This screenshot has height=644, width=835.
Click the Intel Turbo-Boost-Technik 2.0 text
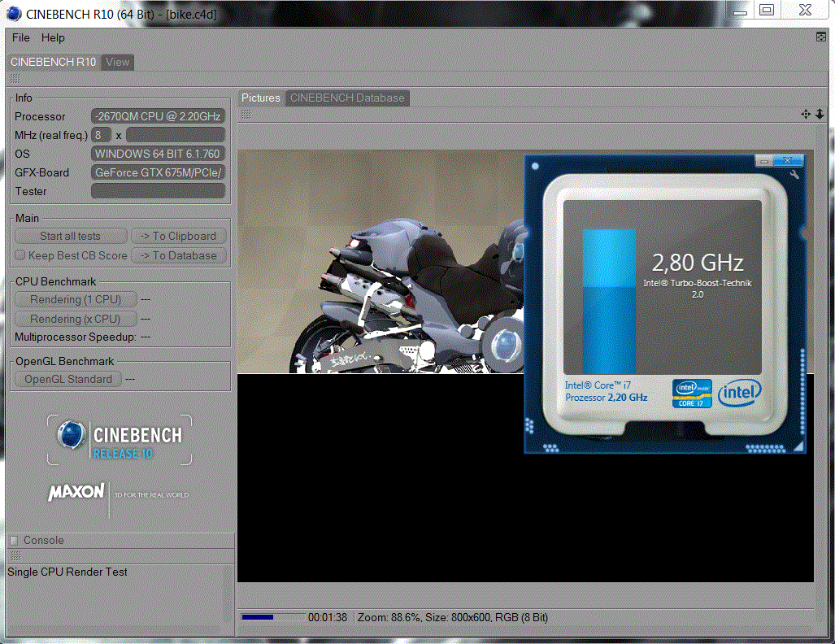[698, 288]
